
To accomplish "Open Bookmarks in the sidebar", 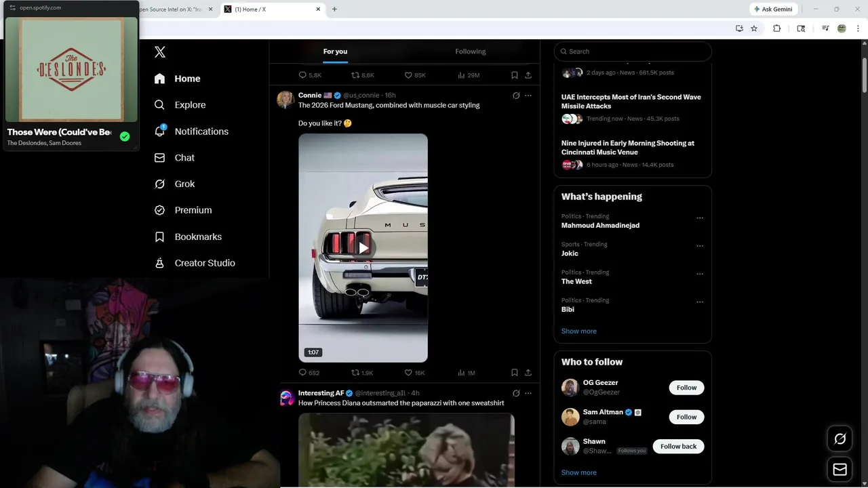I will (x=188, y=237).
